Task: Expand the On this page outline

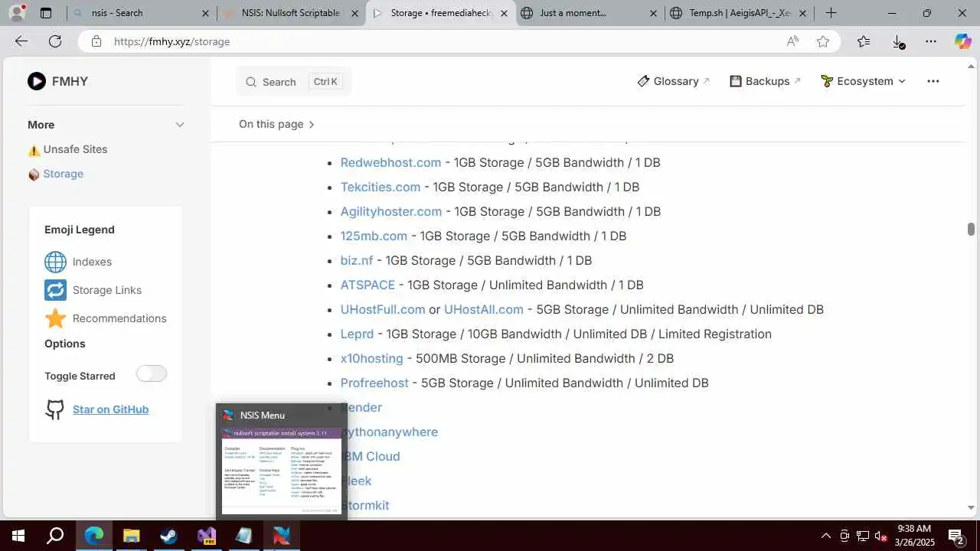Action: [x=276, y=124]
